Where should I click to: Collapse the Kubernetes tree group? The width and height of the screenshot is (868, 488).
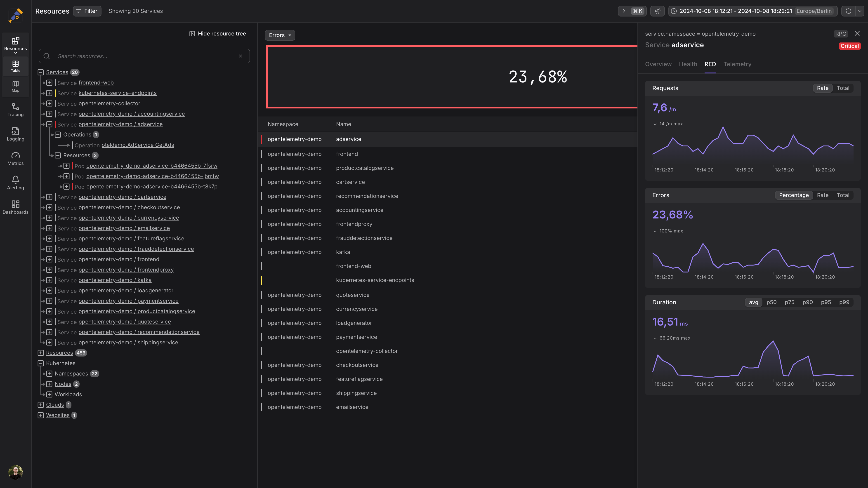(x=41, y=363)
